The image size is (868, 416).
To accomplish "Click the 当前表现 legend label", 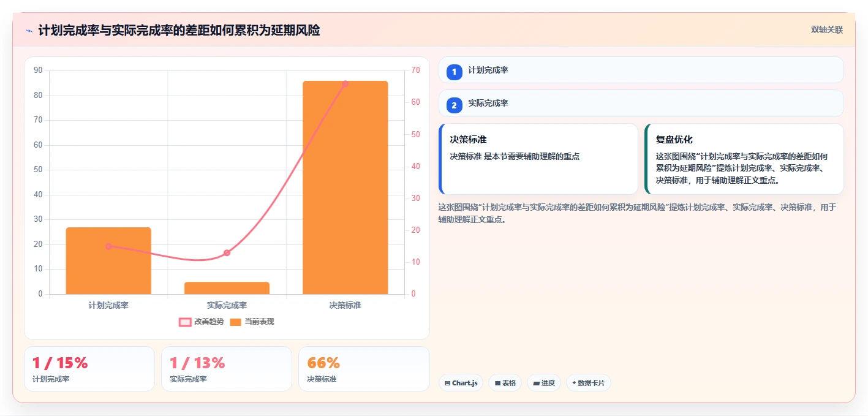I will pyautogui.click(x=259, y=322).
